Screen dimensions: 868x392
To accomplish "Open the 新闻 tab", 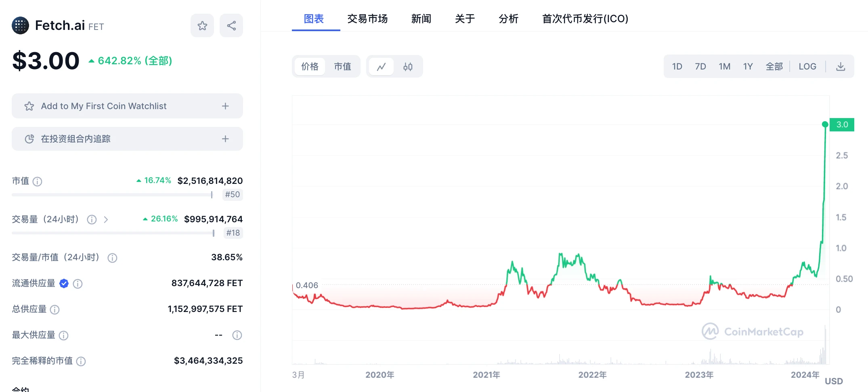I will click(421, 19).
